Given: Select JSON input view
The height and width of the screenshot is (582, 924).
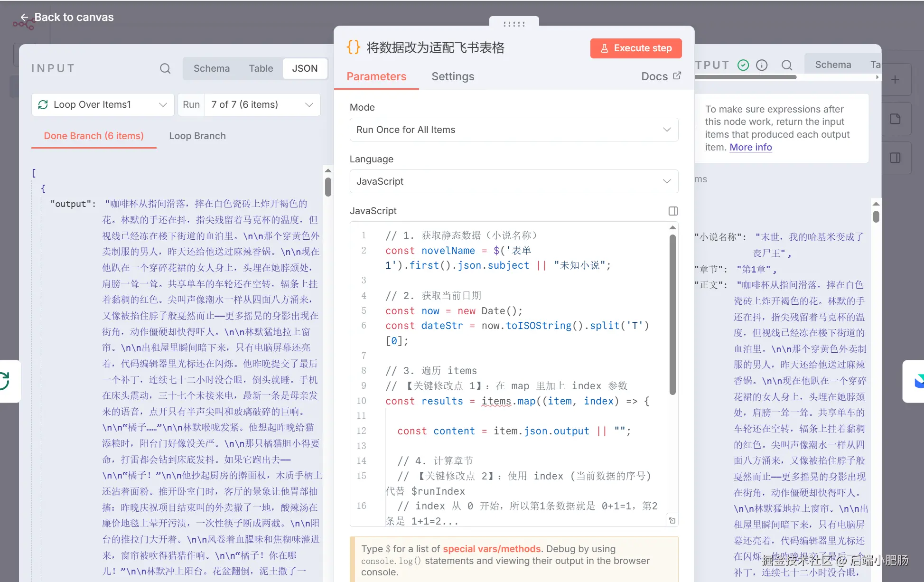Looking at the screenshot, I should [x=304, y=68].
